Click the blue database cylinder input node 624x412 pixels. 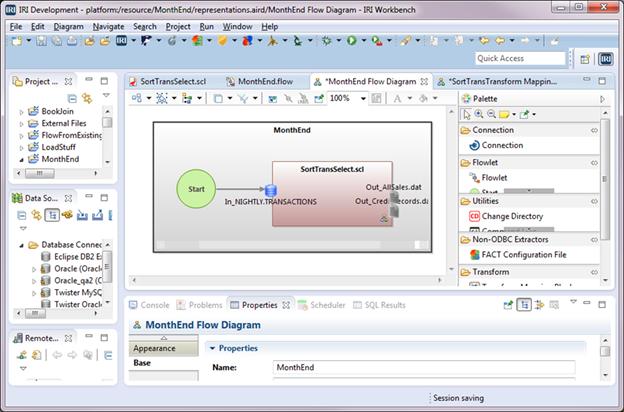[271, 191]
